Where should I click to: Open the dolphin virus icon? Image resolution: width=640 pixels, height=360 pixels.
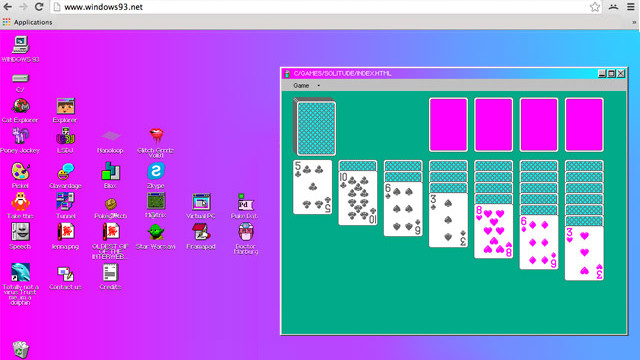click(20, 272)
